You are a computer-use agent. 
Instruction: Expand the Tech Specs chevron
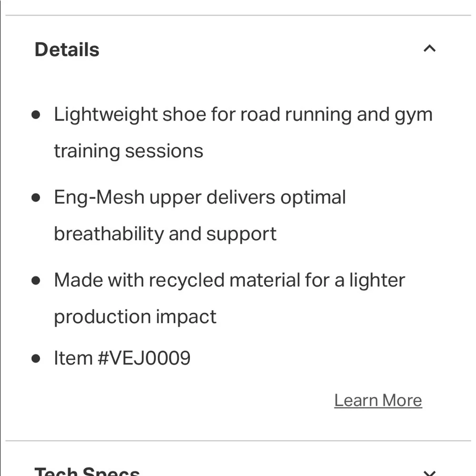429,473
